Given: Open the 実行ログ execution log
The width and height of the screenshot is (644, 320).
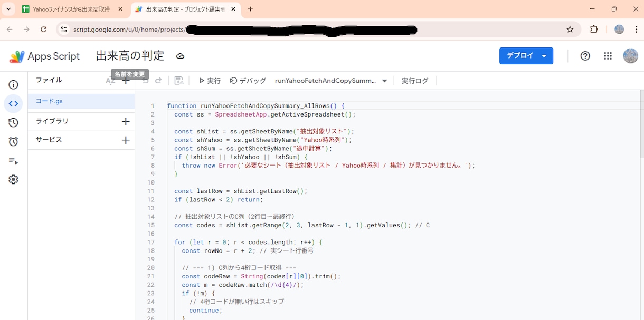Looking at the screenshot, I should click(415, 81).
